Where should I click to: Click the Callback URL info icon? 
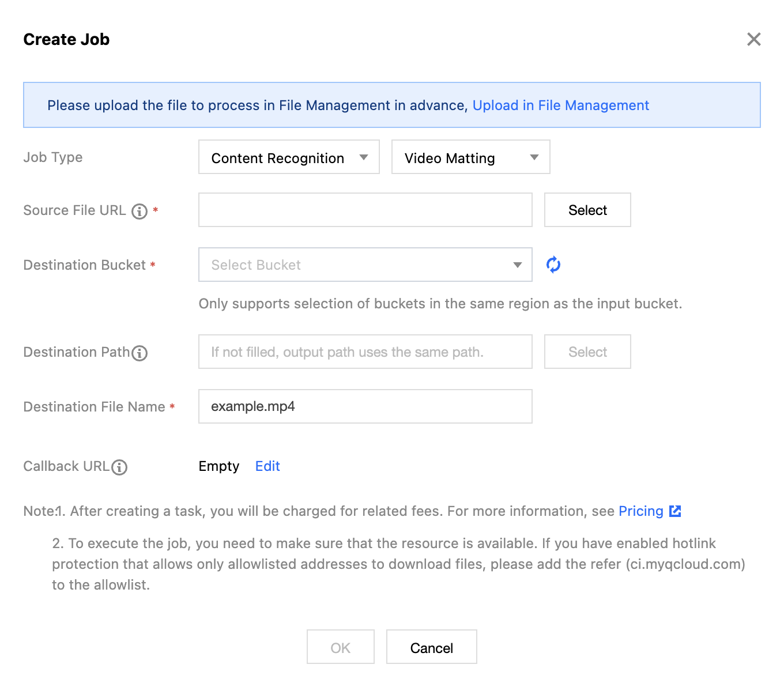click(x=119, y=467)
